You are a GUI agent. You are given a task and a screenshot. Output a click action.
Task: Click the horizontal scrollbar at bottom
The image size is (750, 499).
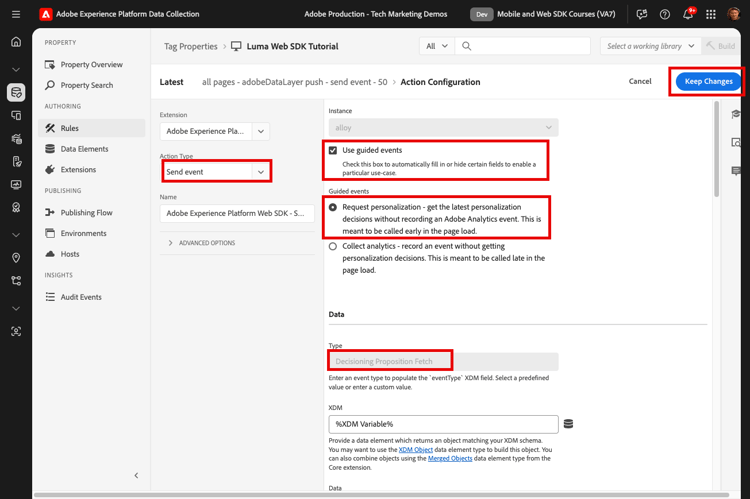tap(381, 495)
